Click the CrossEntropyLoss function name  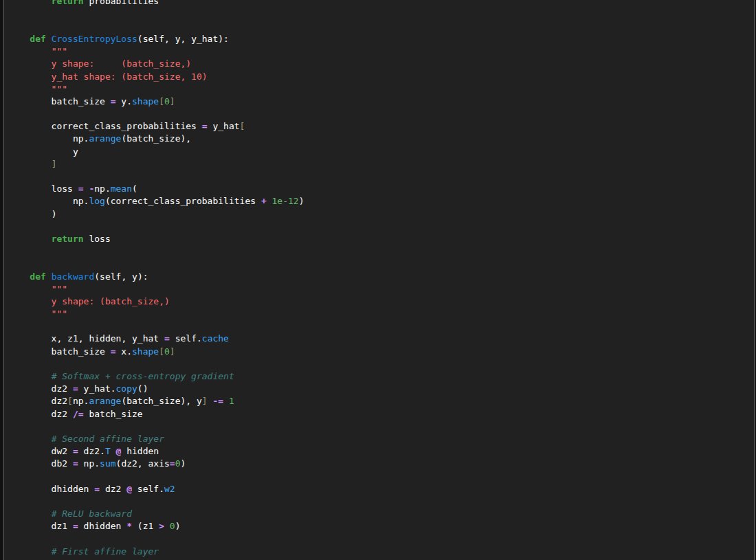coord(94,39)
